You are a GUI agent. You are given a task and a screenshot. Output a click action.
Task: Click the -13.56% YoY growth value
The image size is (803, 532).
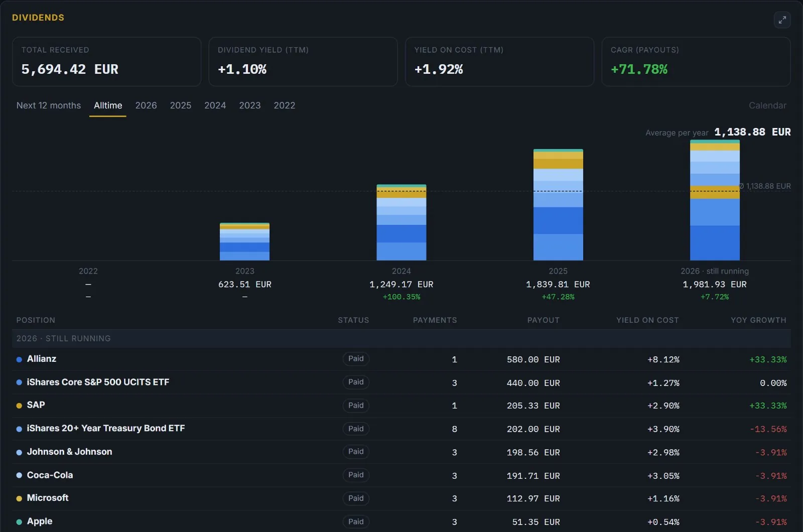pyautogui.click(x=768, y=429)
